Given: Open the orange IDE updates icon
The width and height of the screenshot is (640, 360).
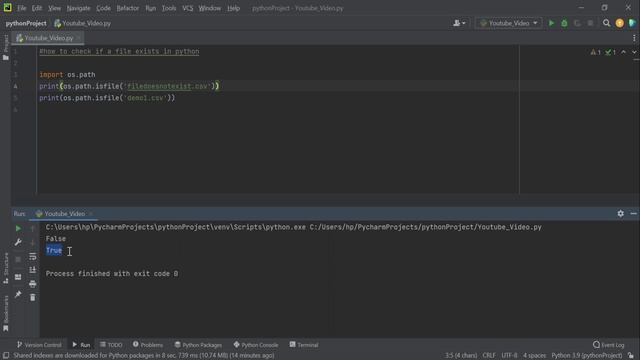Looking at the screenshot, I should [x=620, y=23].
